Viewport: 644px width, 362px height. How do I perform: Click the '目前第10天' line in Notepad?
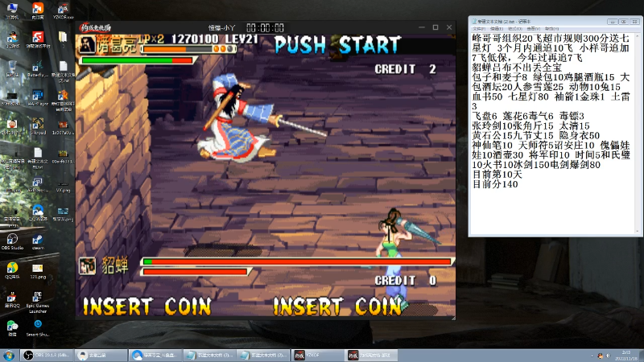point(497,175)
